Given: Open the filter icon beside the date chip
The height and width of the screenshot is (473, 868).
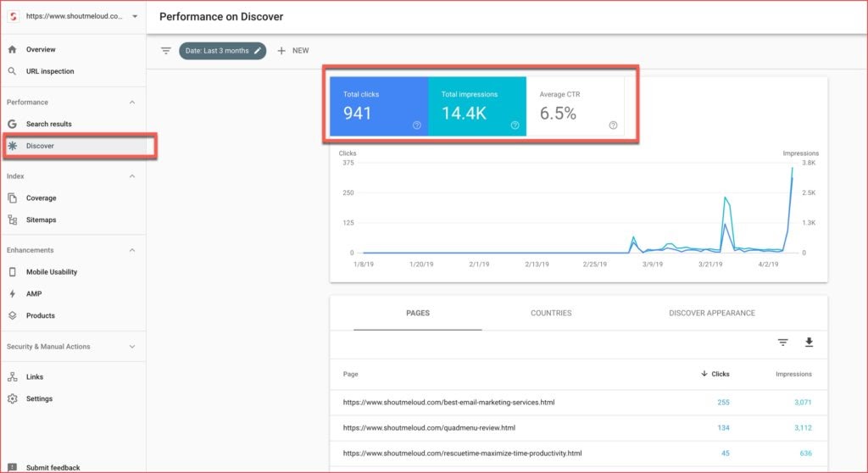Looking at the screenshot, I should tap(166, 51).
